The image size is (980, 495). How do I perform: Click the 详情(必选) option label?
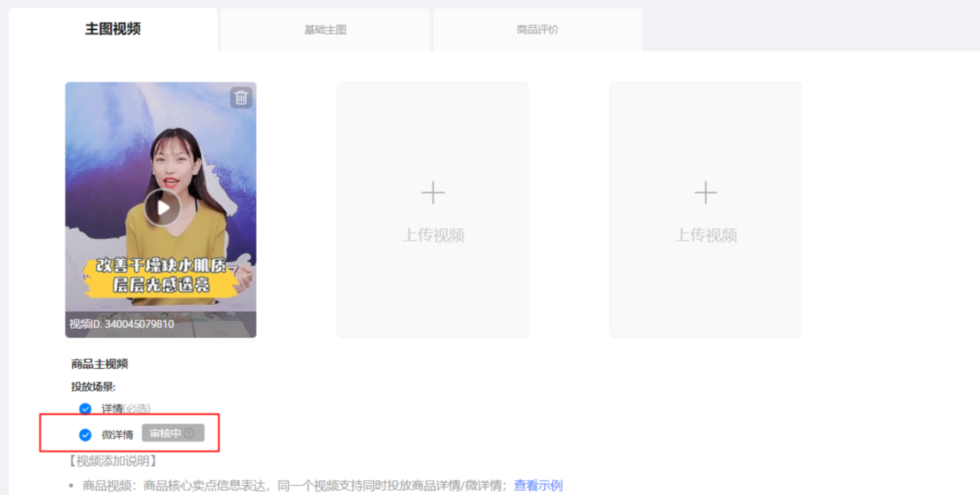[126, 408]
